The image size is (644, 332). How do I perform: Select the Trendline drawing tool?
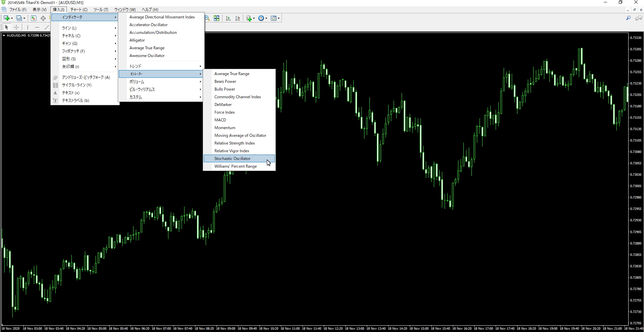coord(46,27)
